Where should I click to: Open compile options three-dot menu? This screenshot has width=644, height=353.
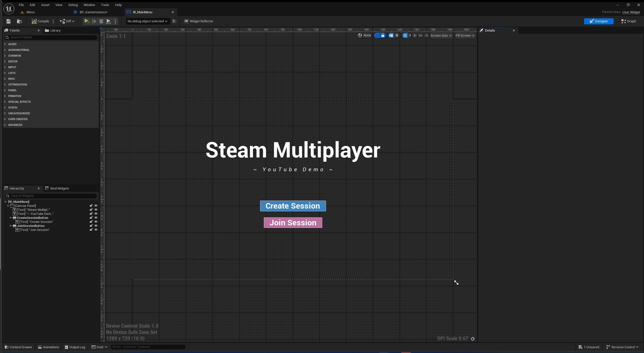(53, 21)
